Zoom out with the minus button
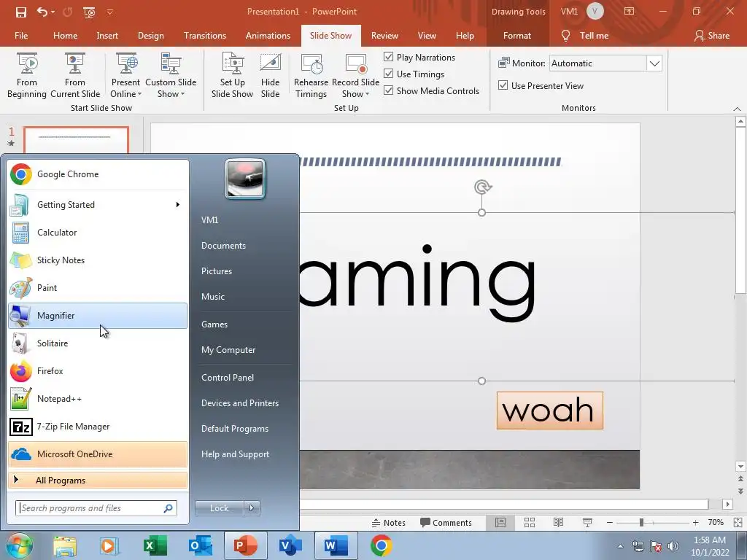This screenshot has height=560, width=747. pyautogui.click(x=609, y=523)
